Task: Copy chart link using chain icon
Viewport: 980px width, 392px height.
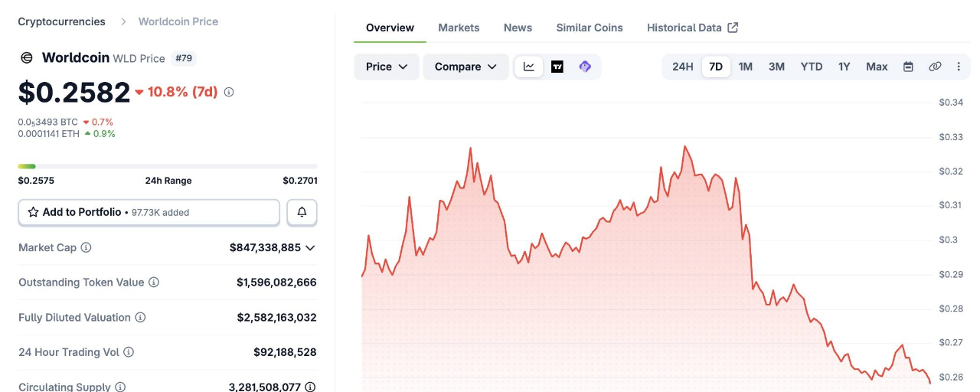Action: [935, 67]
